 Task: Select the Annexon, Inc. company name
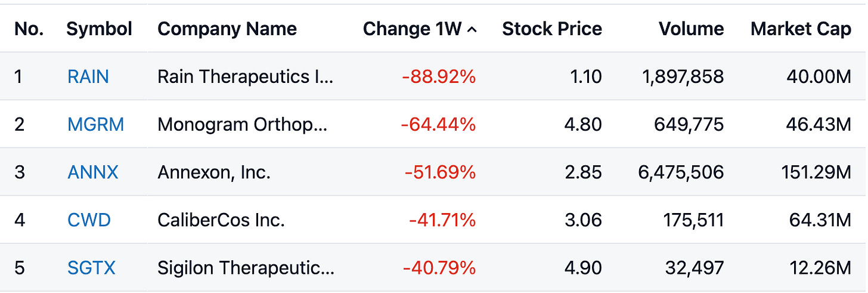click(x=214, y=172)
